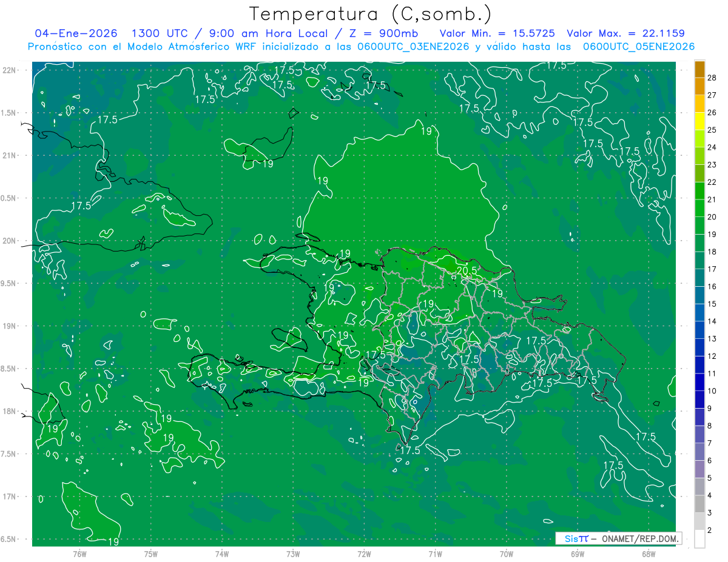Click the '6' label on the colour scale
The width and height of the screenshot is (728, 562).
coord(710,461)
